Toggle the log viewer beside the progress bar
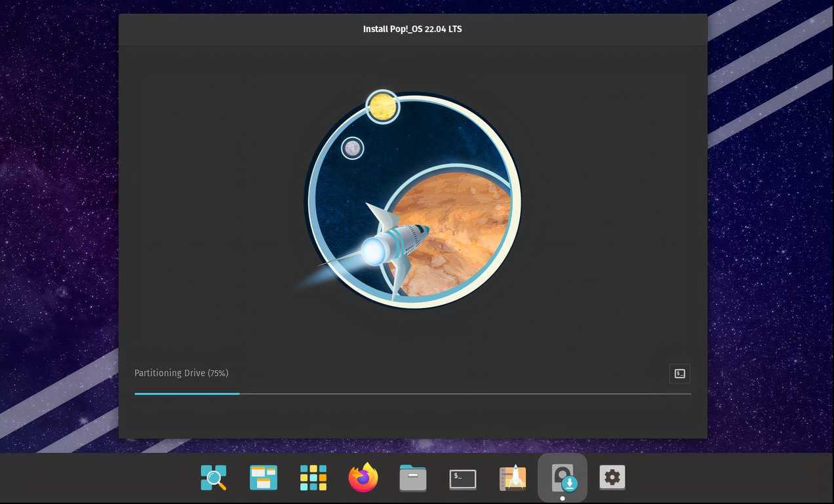Image resolution: width=834 pixels, height=504 pixels. coord(679,374)
